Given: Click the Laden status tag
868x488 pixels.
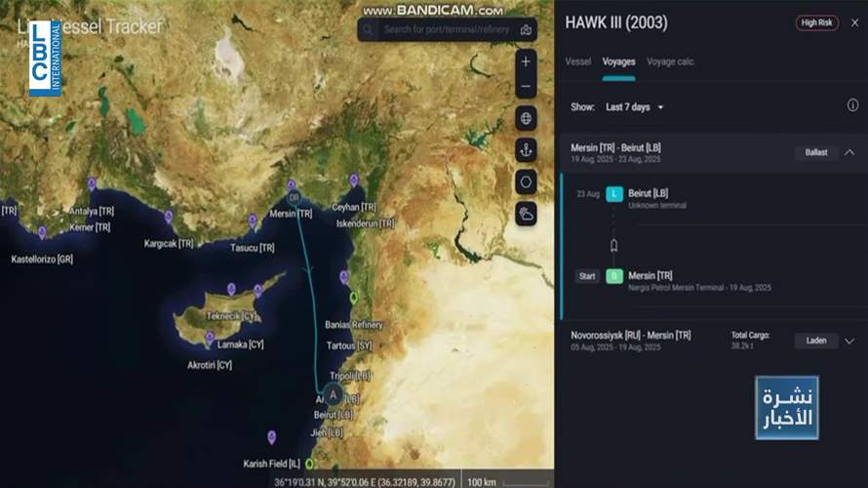Looking at the screenshot, I should (x=816, y=341).
